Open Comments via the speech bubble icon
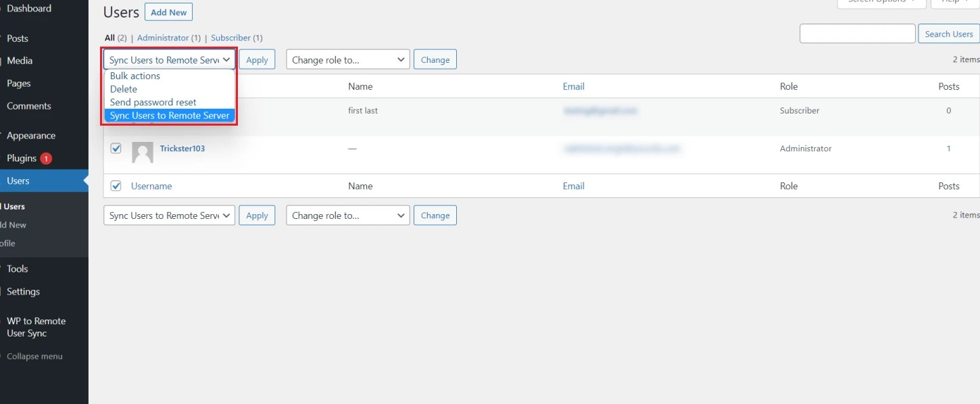Screen dimensions: 980x404 [x=2, y=105]
